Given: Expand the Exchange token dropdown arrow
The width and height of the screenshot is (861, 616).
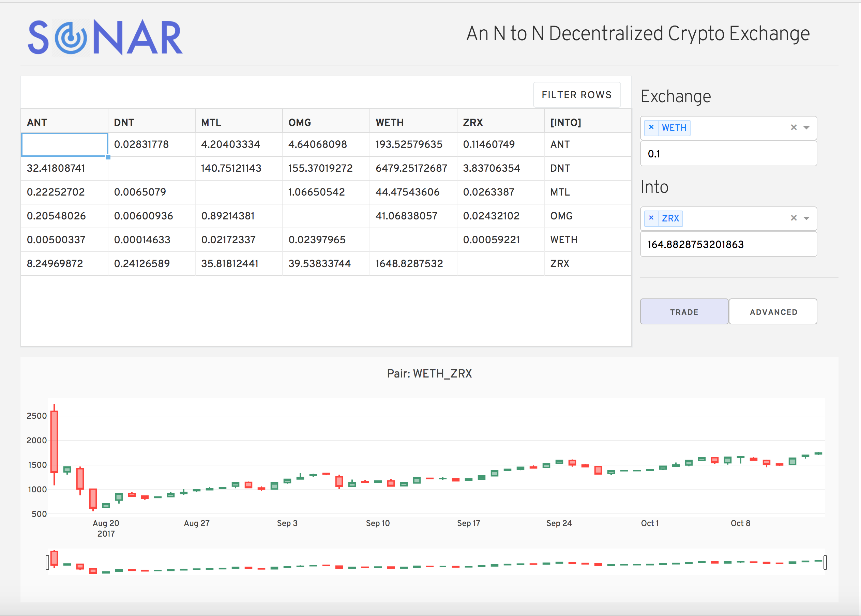Looking at the screenshot, I should click(x=807, y=128).
